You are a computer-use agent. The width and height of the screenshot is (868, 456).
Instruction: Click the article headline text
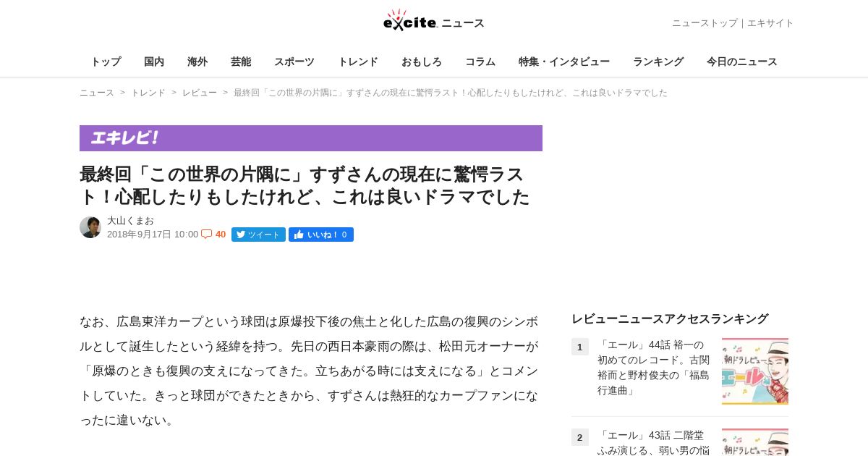305,185
